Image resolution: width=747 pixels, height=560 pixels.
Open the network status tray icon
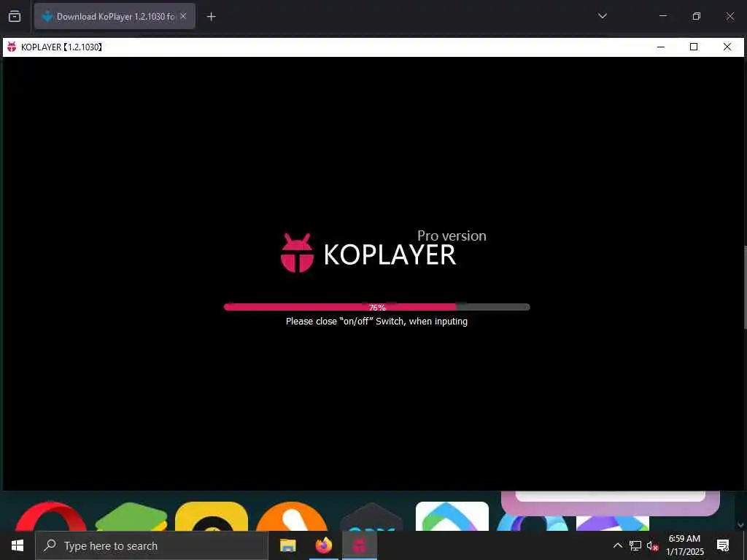tap(635, 545)
